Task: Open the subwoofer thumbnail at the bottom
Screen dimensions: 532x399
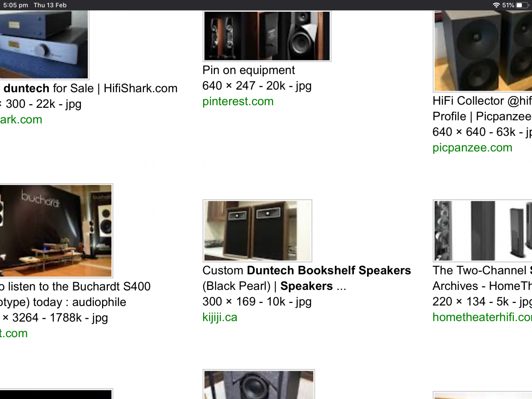Action: point(259,384)
